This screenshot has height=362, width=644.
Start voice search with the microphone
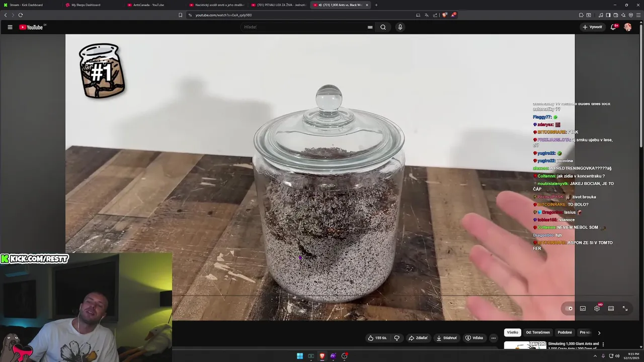400,27
